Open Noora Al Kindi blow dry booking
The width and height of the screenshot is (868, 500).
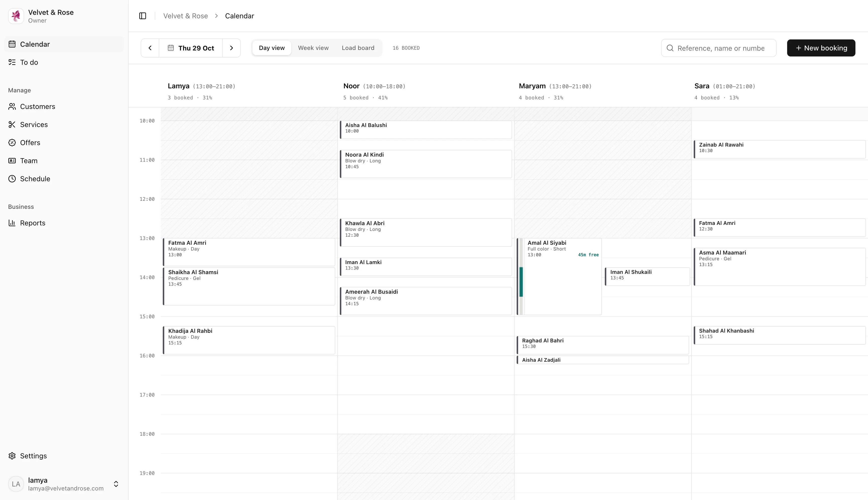coord(426,164)
